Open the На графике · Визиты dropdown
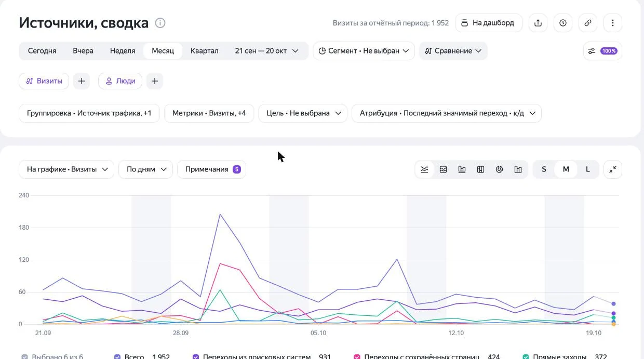This screenshot has width=644, height=359. pyautogui.click(x=66, y=169)
